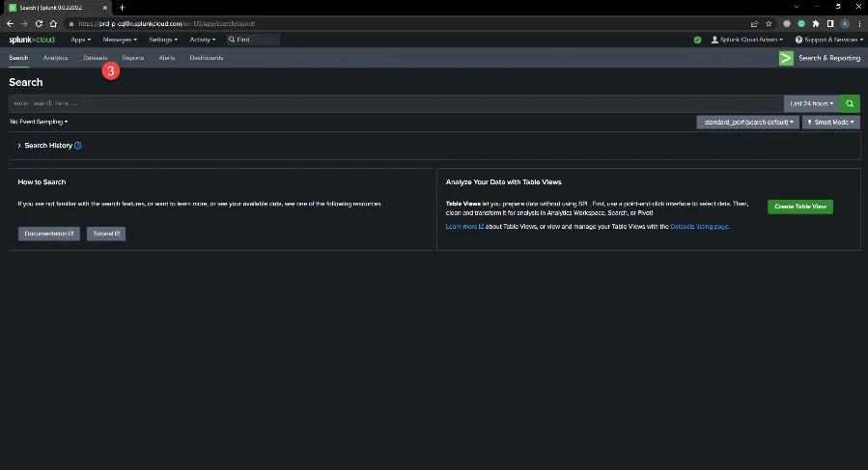Open the No Event Sampling dropdown
This screenshot has height=470, width=868.
(x=39, y=123)
